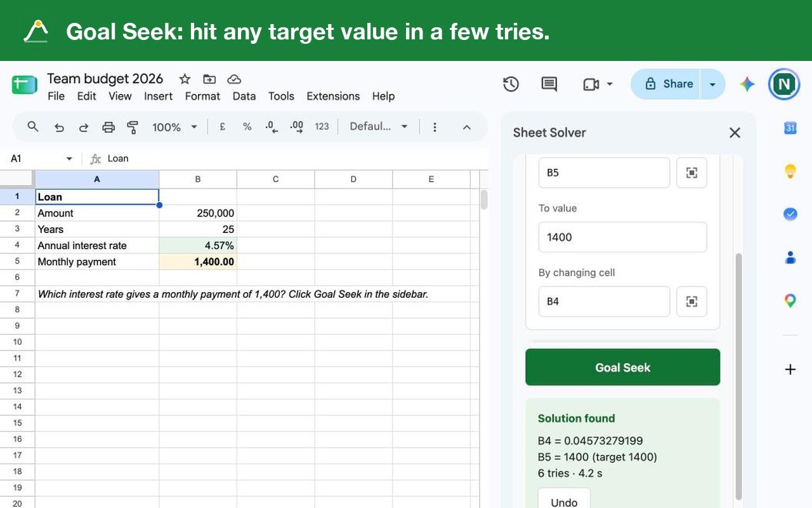Increase decimal places in the toolbar
This screenshot has width=812, height=508.
296,126
